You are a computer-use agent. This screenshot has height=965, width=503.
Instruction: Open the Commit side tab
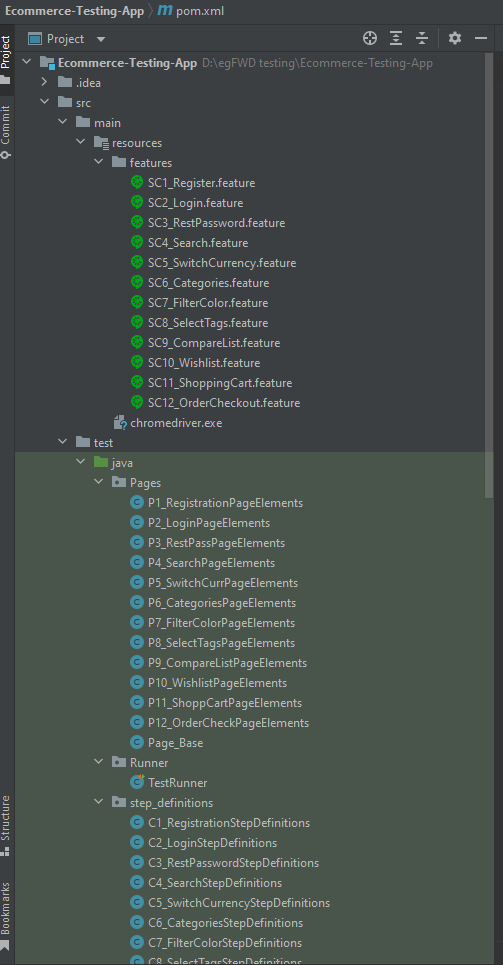[6, 132]
